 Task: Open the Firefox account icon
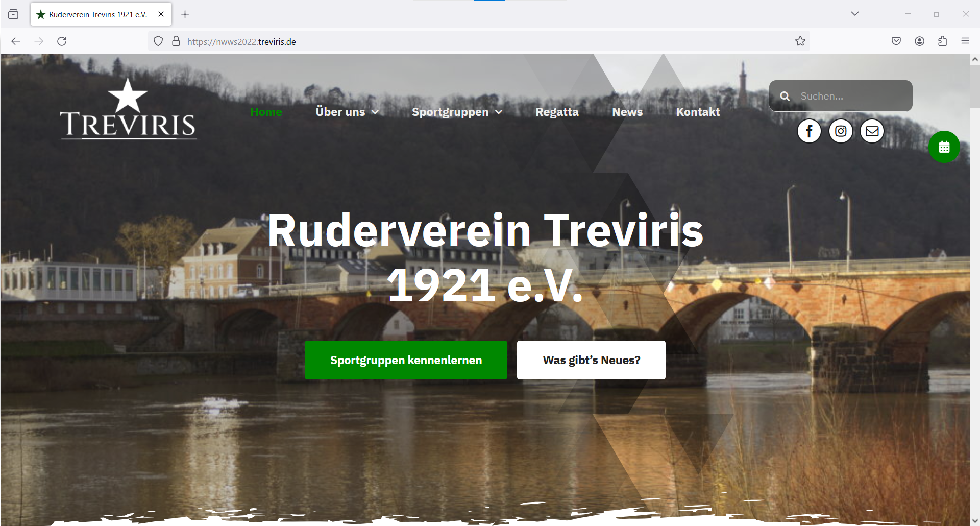tap(919, 41)
